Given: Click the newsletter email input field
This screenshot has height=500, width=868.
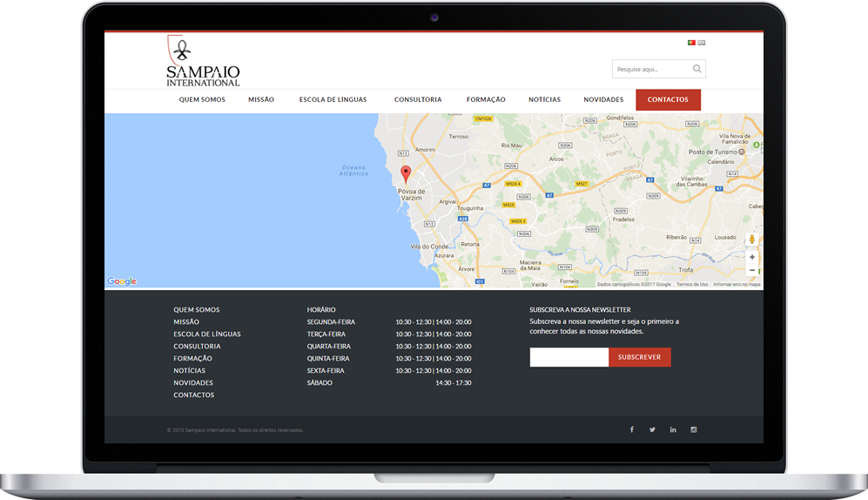Looking at the screenshot, I should [569, 357].
